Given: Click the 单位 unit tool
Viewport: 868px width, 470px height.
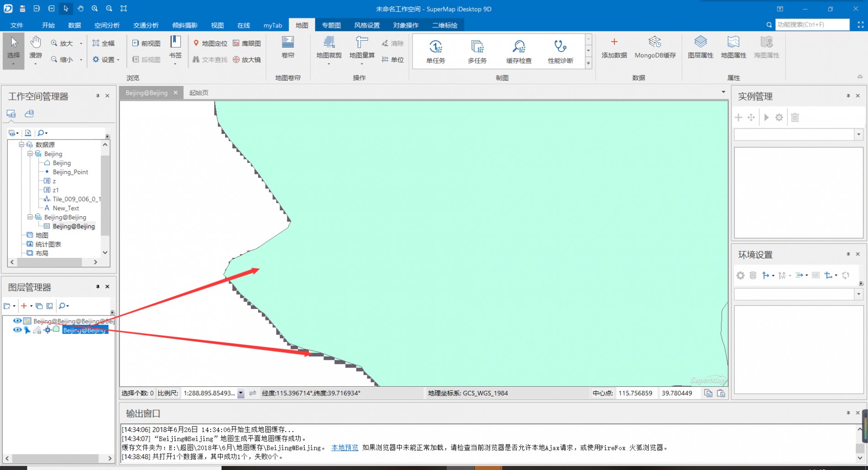Looking at the screenshot, I should tap(393, 59).
